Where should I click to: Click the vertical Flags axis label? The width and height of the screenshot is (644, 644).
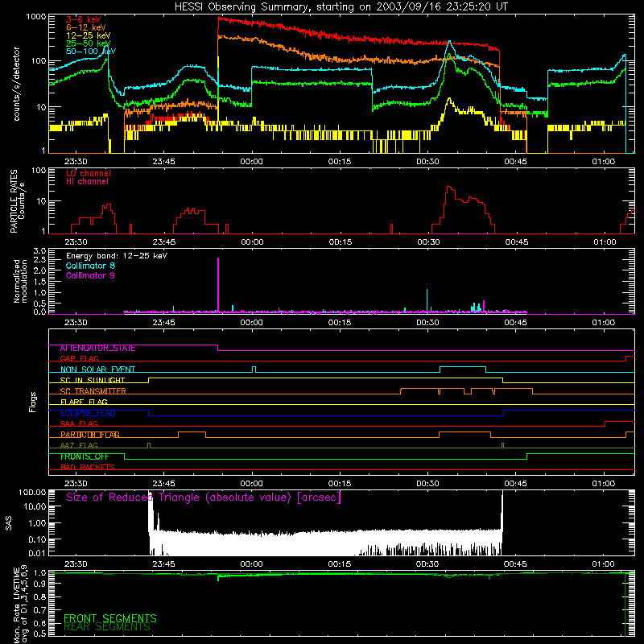tap(33, 402)
